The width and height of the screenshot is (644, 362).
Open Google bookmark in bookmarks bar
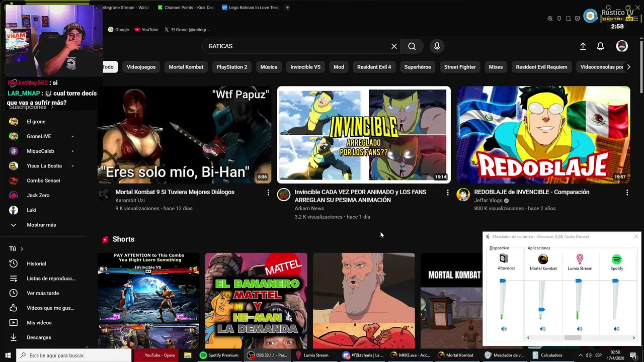119,30
